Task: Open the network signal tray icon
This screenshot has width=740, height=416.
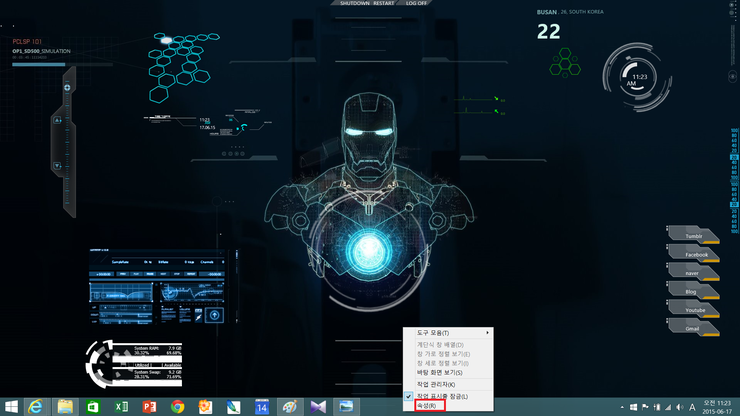Action: click(668, 407)
